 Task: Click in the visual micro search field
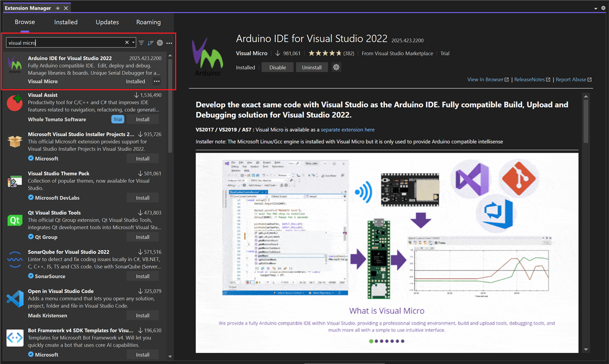pyautogui.click(x=66, y=43)
